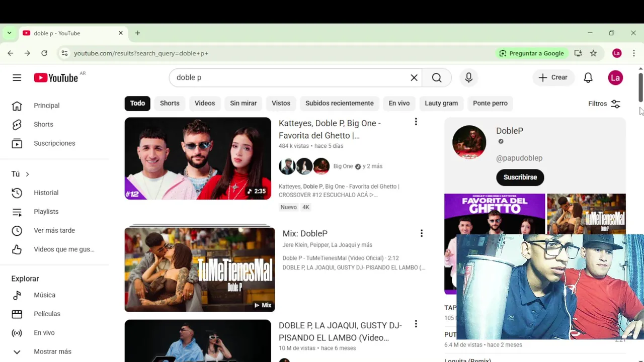This screenshot has width=644, height=362.
Task: Open options menu for Favorita del Ghetto video
Action: click(416, 122)
